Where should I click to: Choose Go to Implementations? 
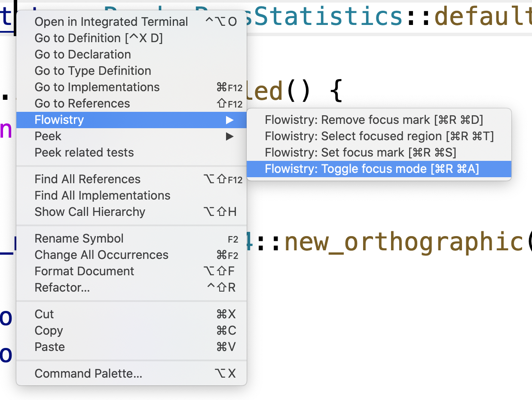point(97,87)
